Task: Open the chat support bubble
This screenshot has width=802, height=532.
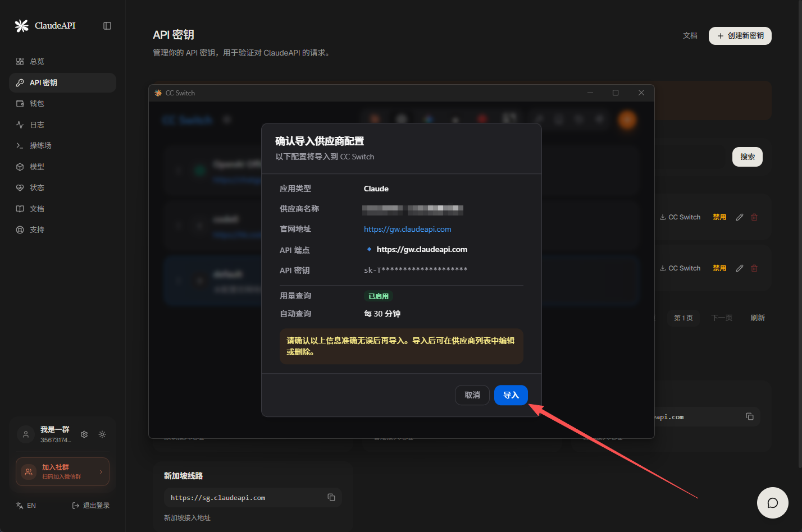Action: pyautogui.click(x=773, y=503)
